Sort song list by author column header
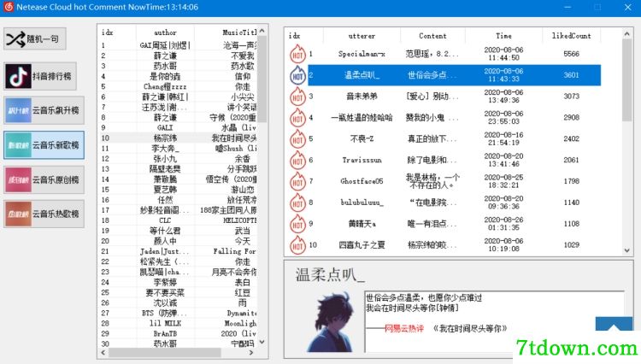Image resolution: width=641 pixels, height=364 pixels. point(165,32)
